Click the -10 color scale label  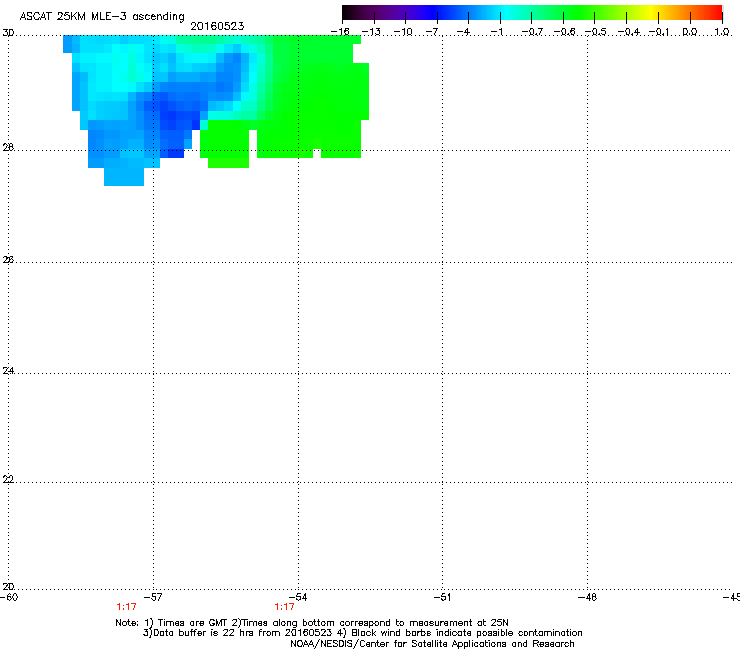coord(403,32)
